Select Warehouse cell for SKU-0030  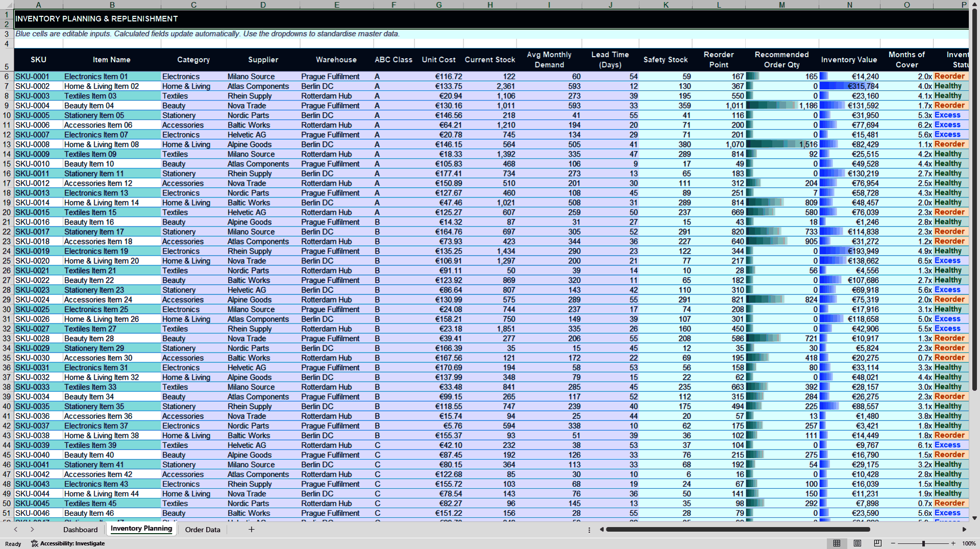coord(336,358)
